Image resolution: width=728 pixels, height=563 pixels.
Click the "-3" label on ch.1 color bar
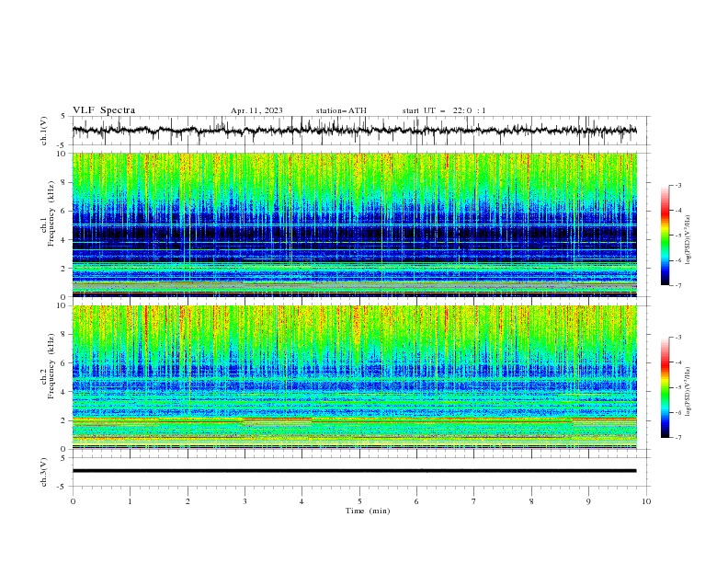pyautogui.click(x=678, y=185)
